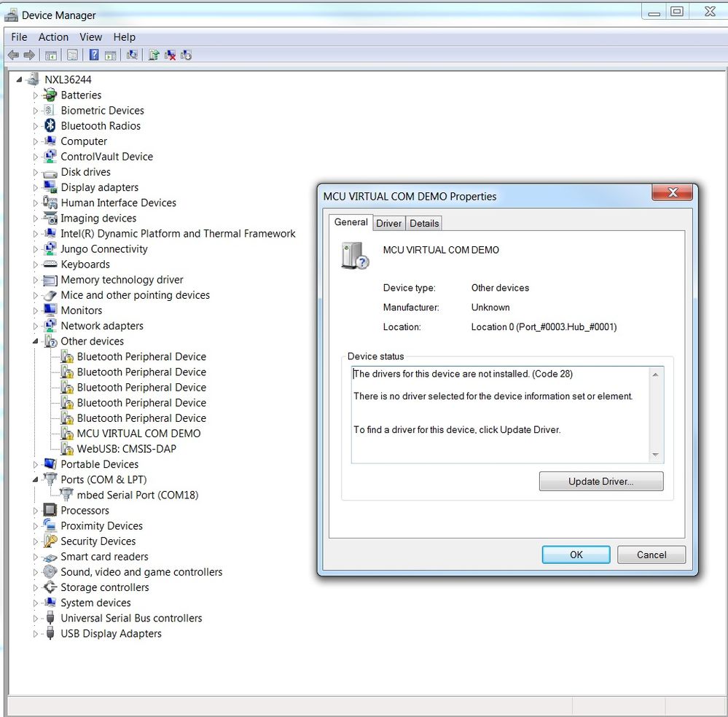Screen dimensions: 728x717
Task: Toggle Show/Hide Console Tree toolbar icon
Action: tap(50, 55)
